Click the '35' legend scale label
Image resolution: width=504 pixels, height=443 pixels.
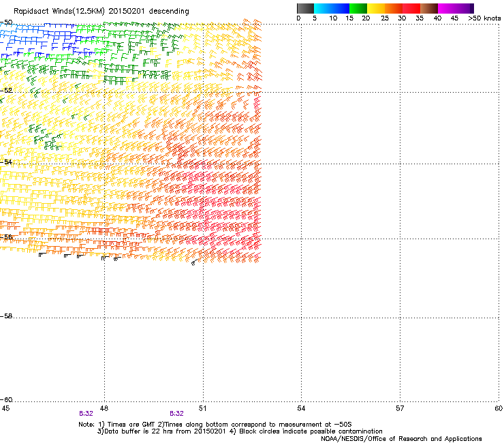[x=420, y=18]
